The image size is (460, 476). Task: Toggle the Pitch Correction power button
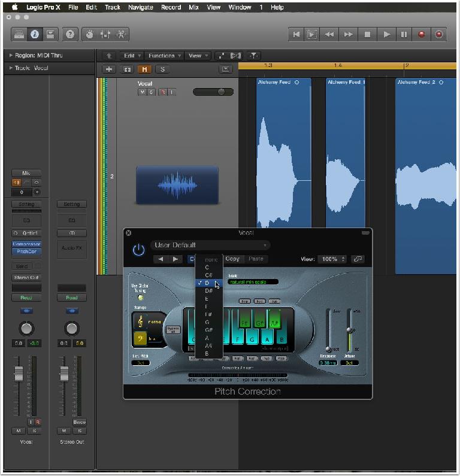[138, 250]
